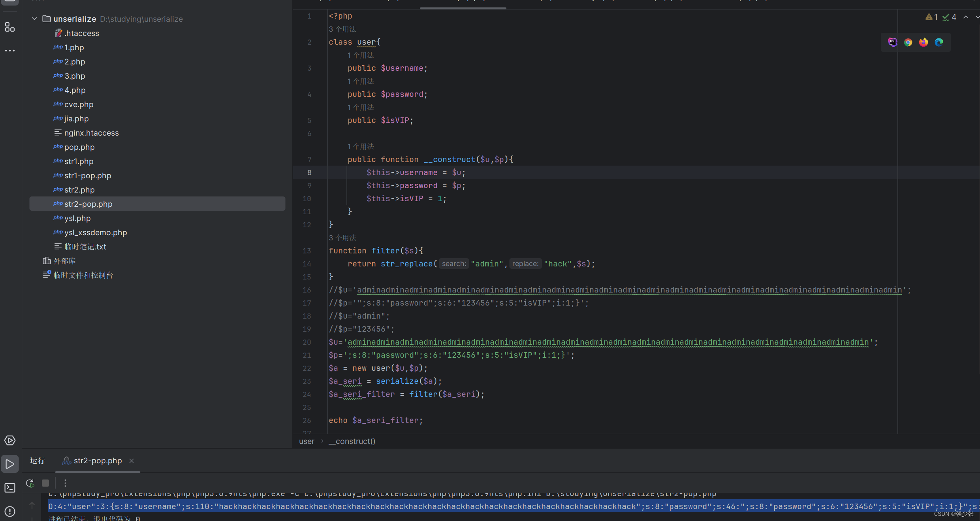Select the 外部库 node
980x521 pixels.
coord(64,261)
